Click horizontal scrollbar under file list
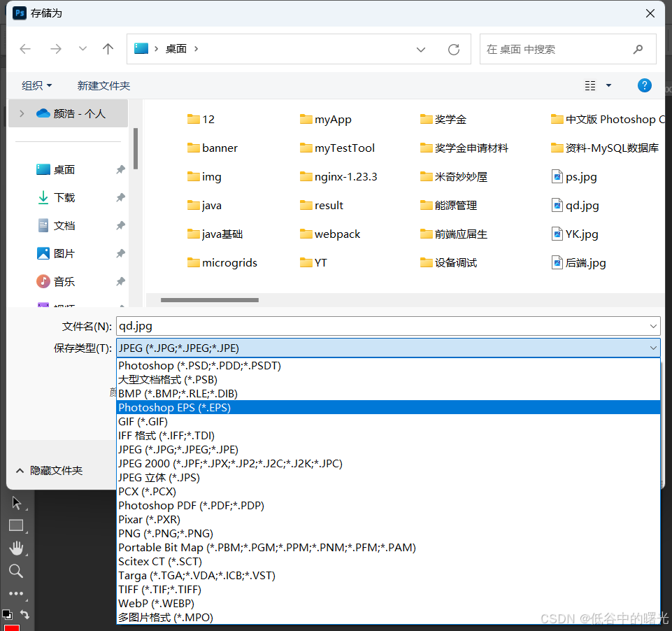 point(210,300)
